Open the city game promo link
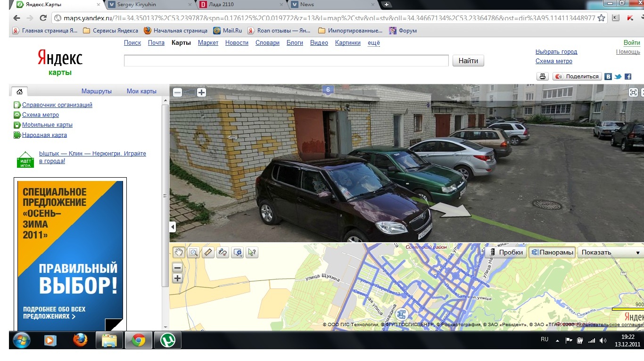Screen dimensions: 644x361 coord(92,157)
